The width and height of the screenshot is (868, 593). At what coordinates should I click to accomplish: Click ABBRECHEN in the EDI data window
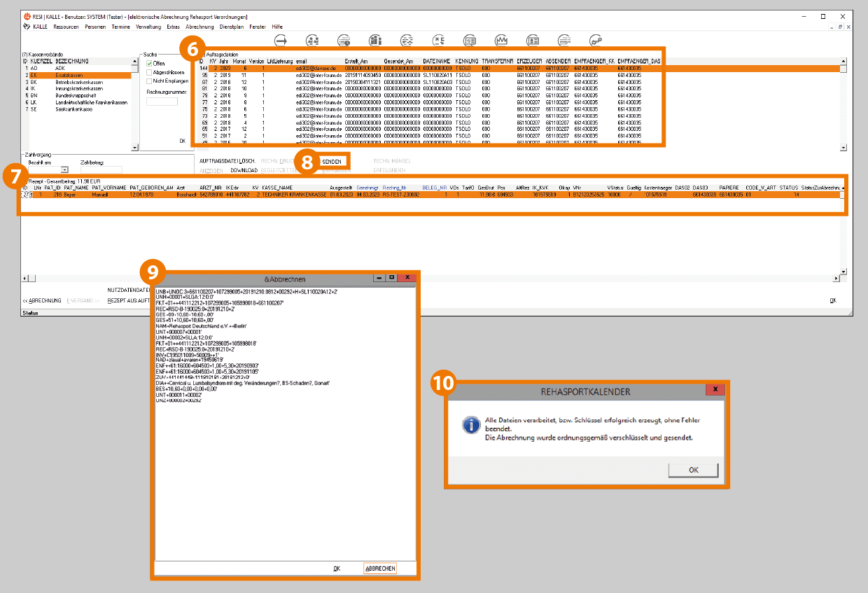[x=380, y=568]
